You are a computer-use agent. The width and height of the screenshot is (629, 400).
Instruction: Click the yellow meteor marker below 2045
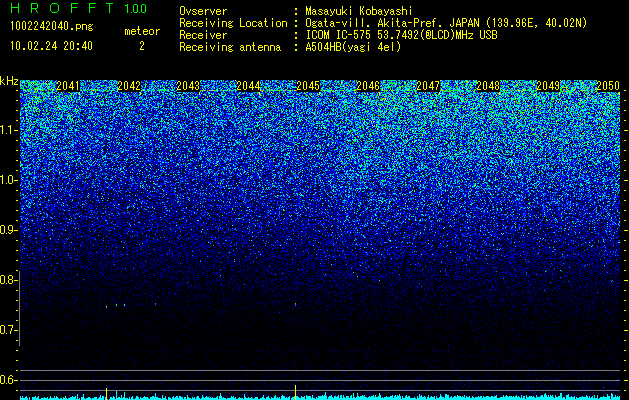[x=296, y=392]
